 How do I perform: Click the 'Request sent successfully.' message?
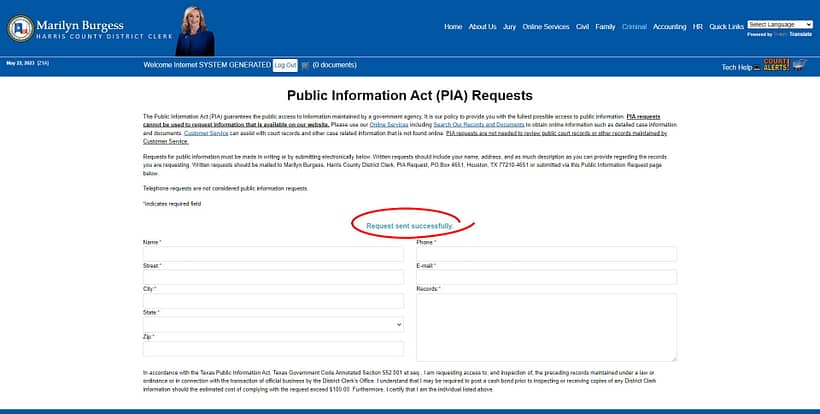[410, 226]
